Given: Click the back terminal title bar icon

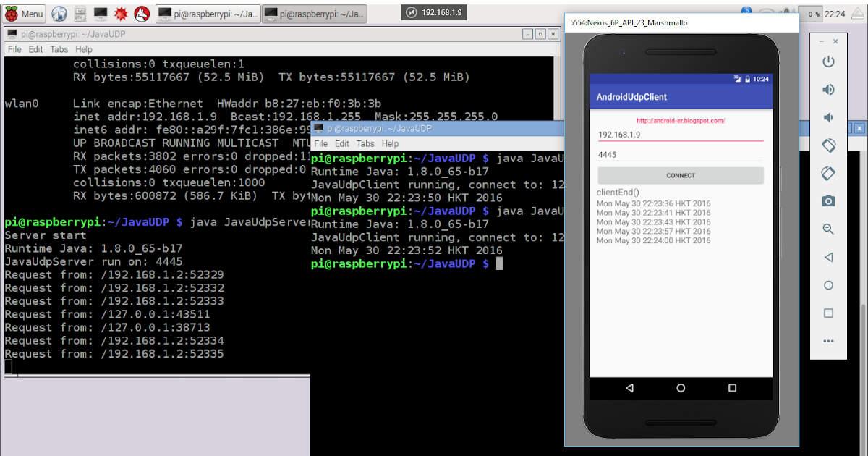Looking at the screenshot, I should coord(12,33).
